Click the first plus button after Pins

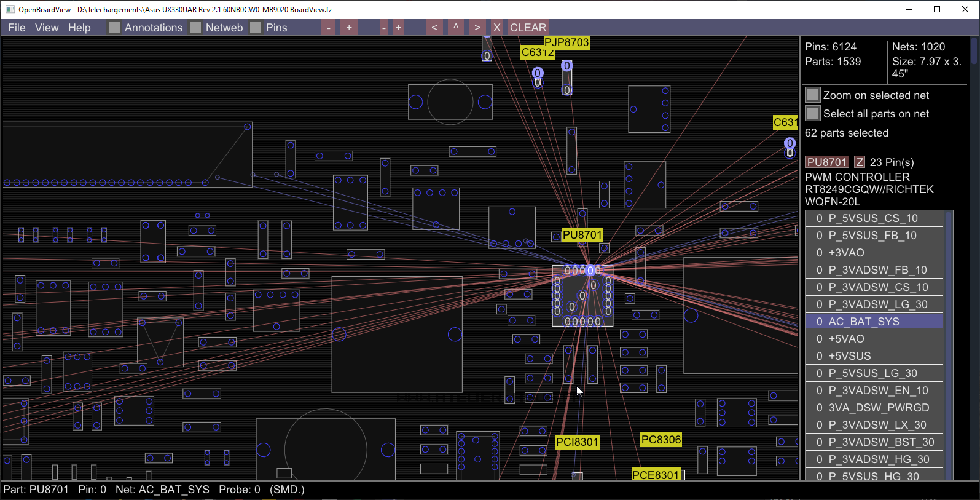[349, 28]
